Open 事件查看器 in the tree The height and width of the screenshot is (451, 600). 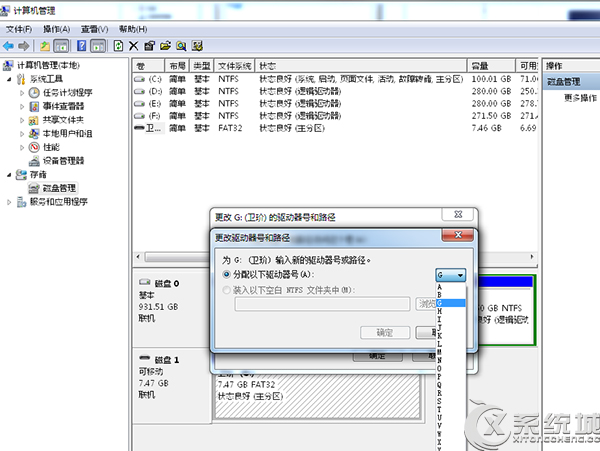coord(63,106)
